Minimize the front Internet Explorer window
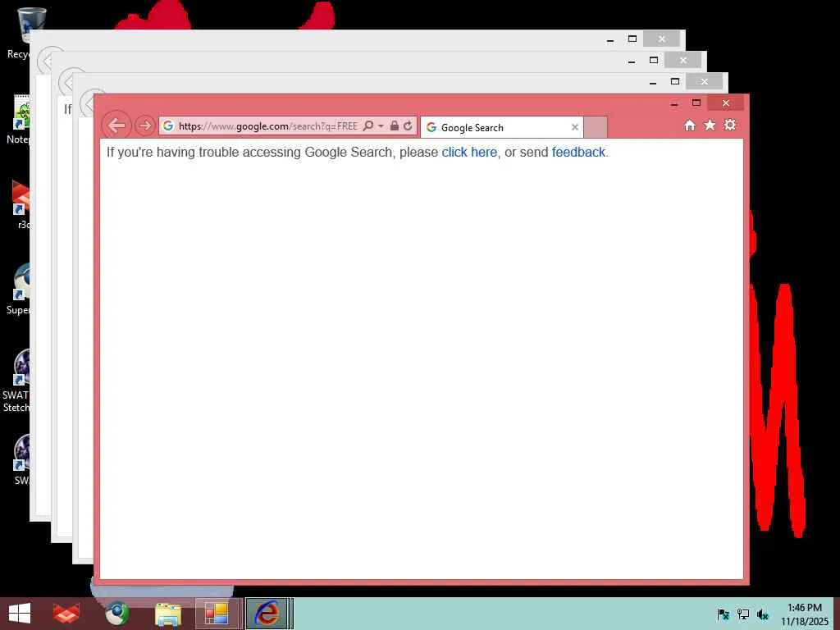 click(674, 103)
